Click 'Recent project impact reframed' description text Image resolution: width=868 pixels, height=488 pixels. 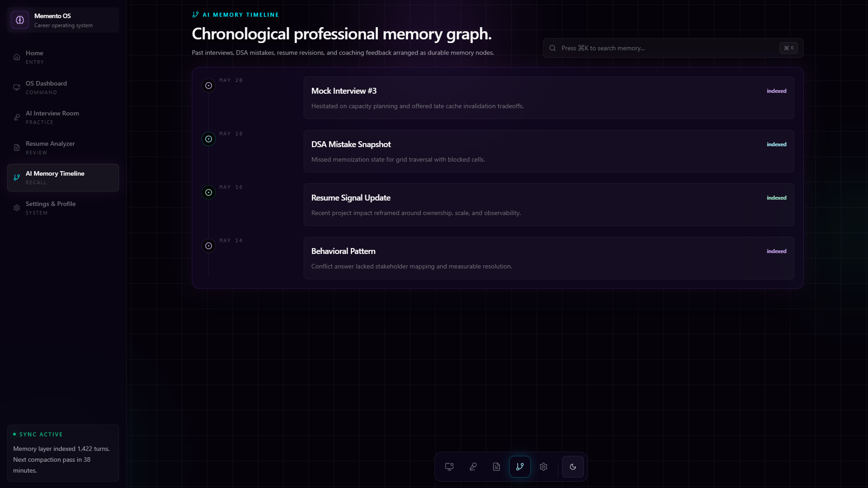click(x=416, y=213)
